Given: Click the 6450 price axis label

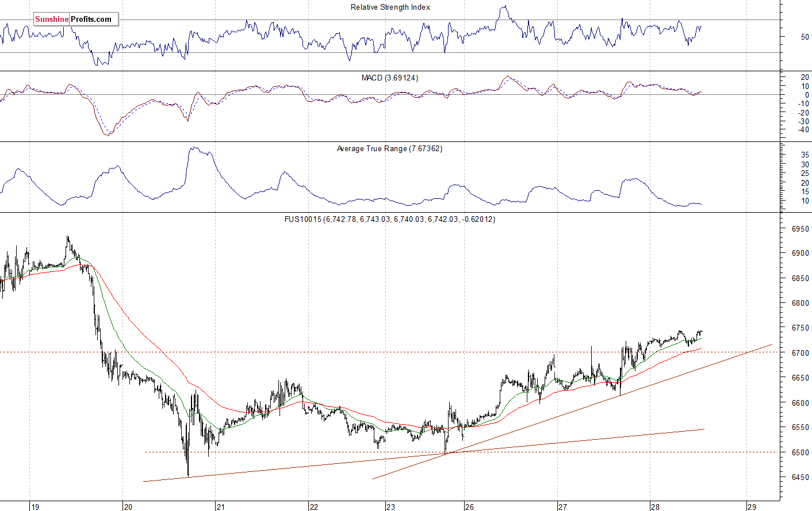Looking at the screenshot, I should click(x=800, y=478).
